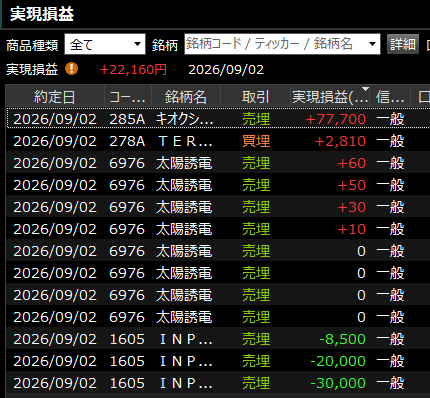Sort by the コー... code column header
This screenshot has height=398, width=430.
128,97
